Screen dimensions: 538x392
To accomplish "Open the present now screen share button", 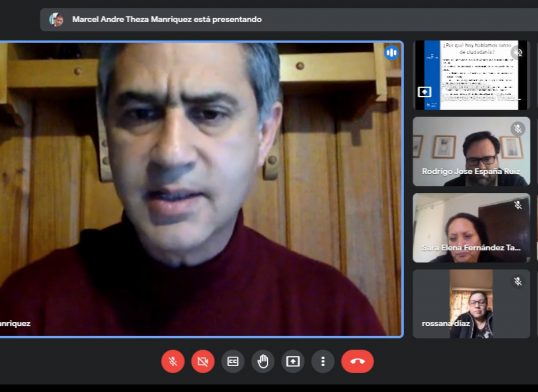I will tap(293, 361).
